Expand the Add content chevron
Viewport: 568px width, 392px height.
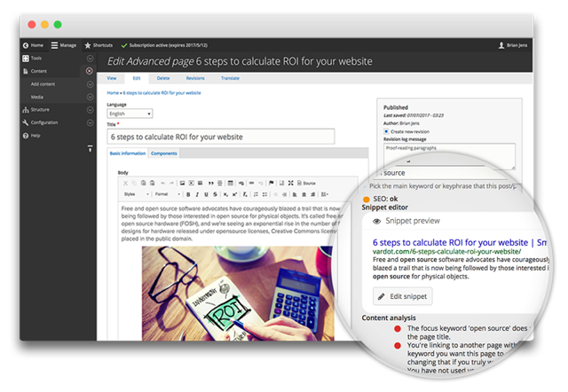tap(91, 84)
